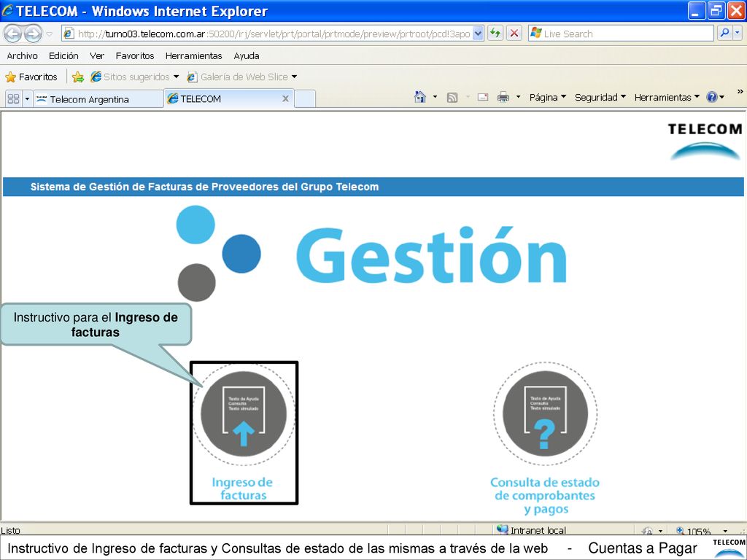Open the Ver menu

(97, 55)
